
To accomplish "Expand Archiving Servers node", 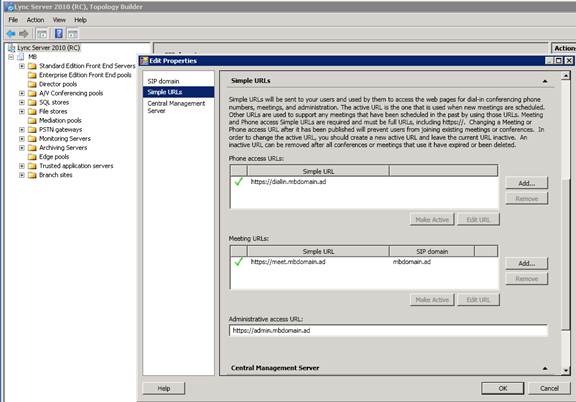I will click(x=22, y=148).
